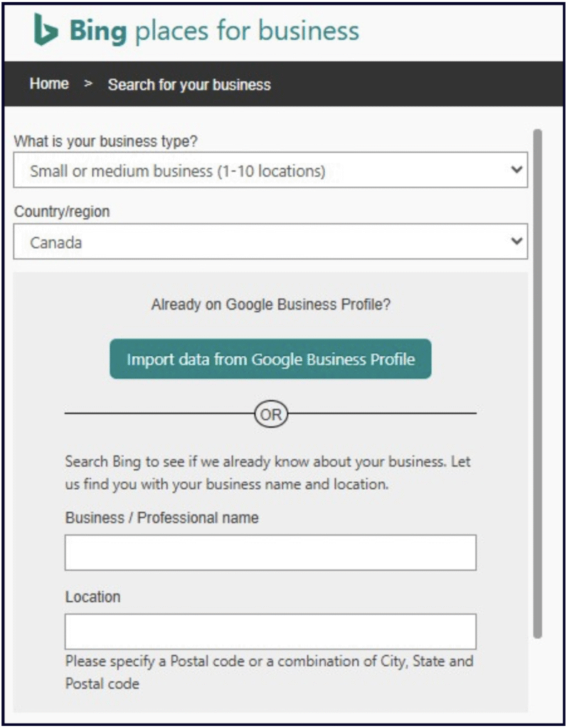Click the "places for business" header title
This screenshot has height=728, width=567.
click(246, 31)
